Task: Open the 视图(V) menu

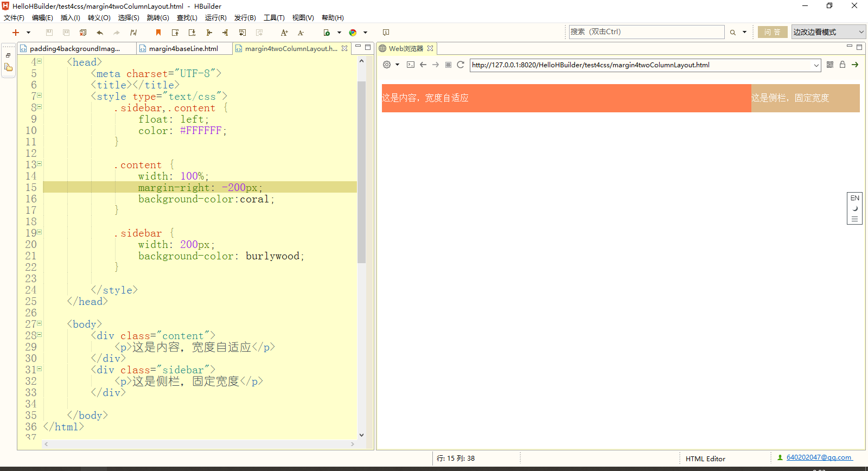Action: (303, 18)
